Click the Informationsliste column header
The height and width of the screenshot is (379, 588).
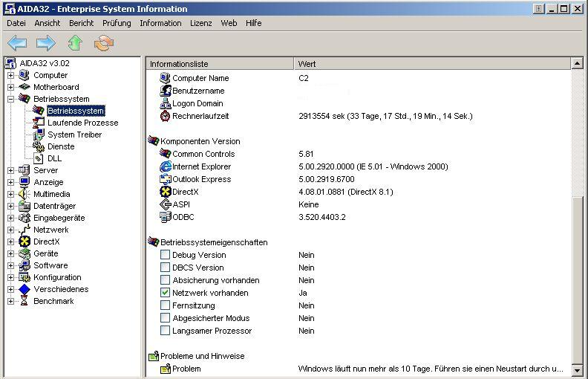(220, 64)
